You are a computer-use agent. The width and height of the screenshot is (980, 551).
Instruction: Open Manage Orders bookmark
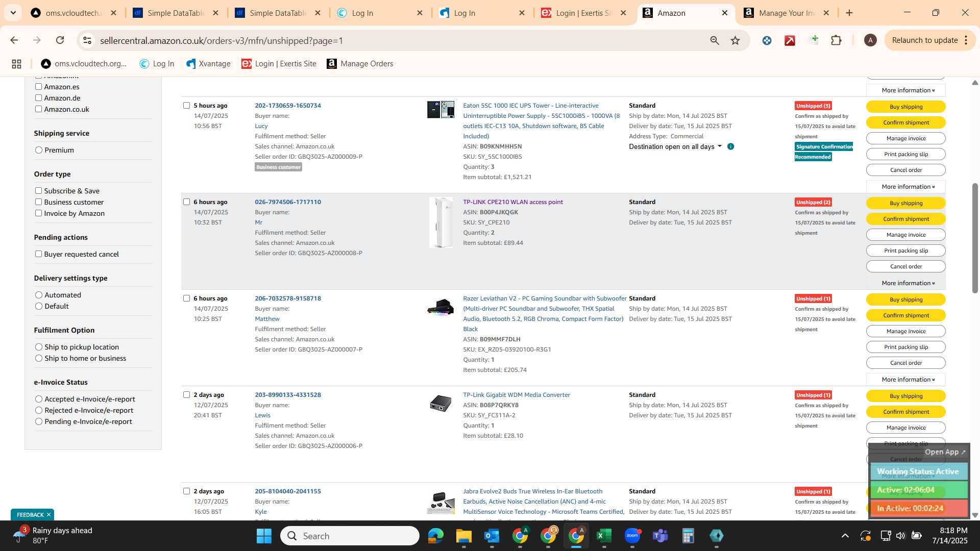tap(360, 64)
